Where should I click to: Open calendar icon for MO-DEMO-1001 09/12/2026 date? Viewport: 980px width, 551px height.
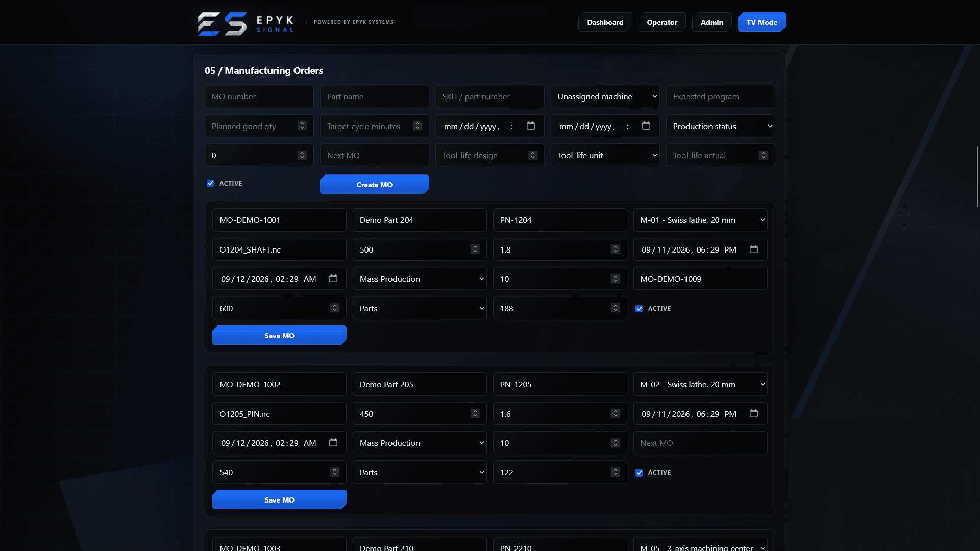[333, 278]
